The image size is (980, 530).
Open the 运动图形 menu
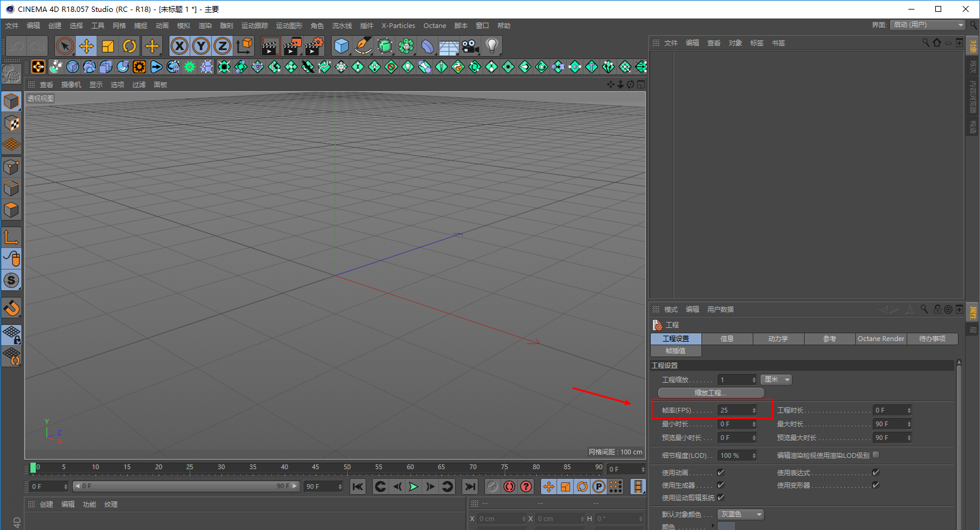[x=289, y=26]
